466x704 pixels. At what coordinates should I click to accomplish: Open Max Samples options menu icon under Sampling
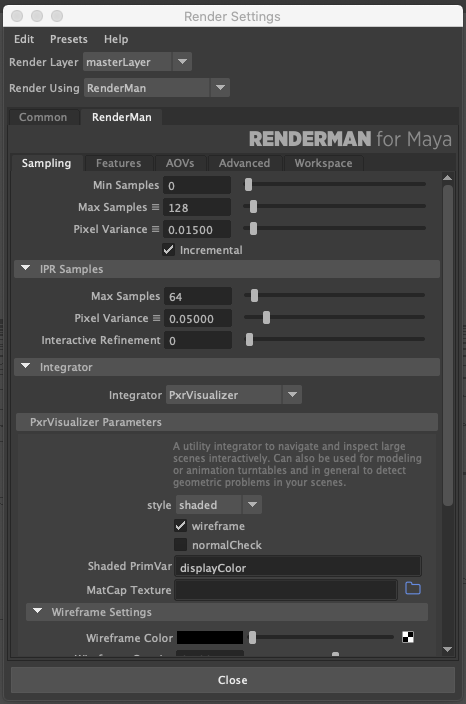tap(155, 207)
